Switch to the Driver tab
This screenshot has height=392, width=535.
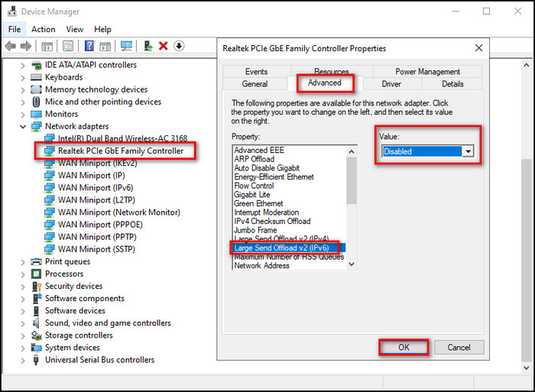391,84
